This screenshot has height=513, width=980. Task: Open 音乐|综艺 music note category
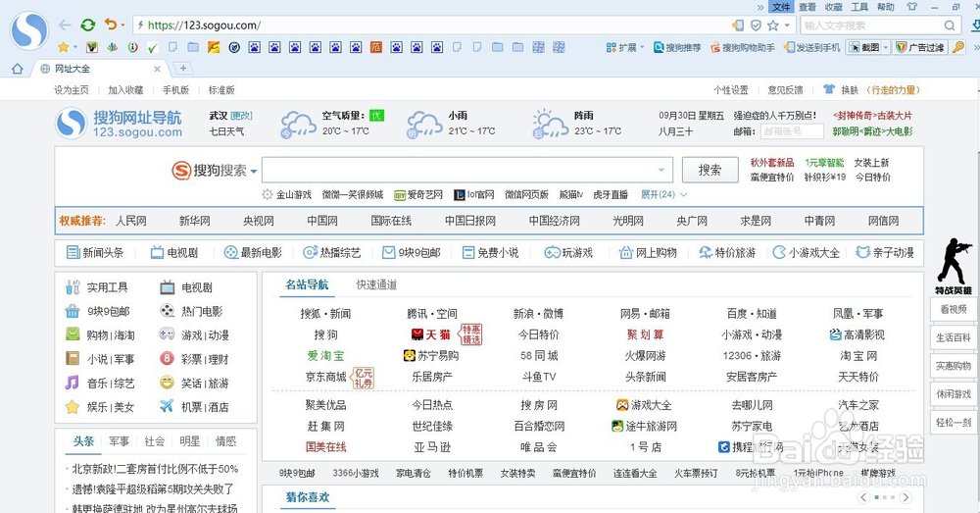tap(100, 383)
